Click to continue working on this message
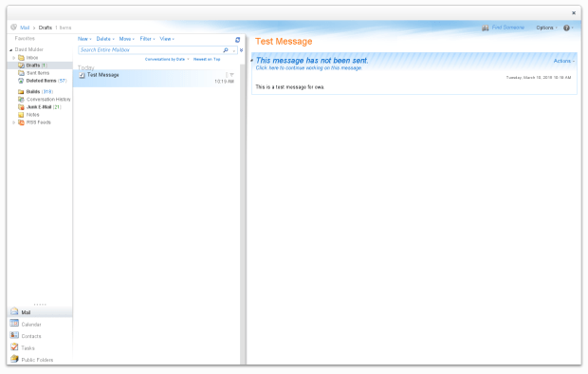The height and width of the screenshot is (374, 588). [308, 68]
